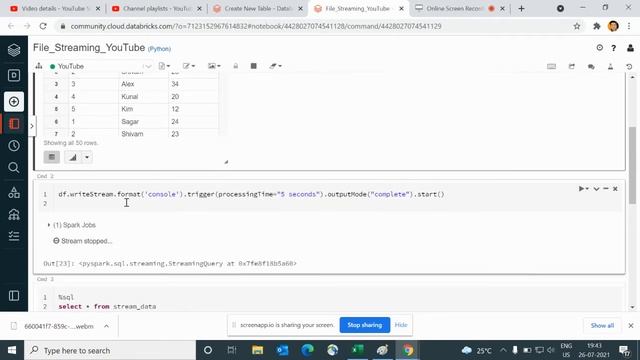
Task: Click the notebook permissions lock icon
Action: [236, 66]
